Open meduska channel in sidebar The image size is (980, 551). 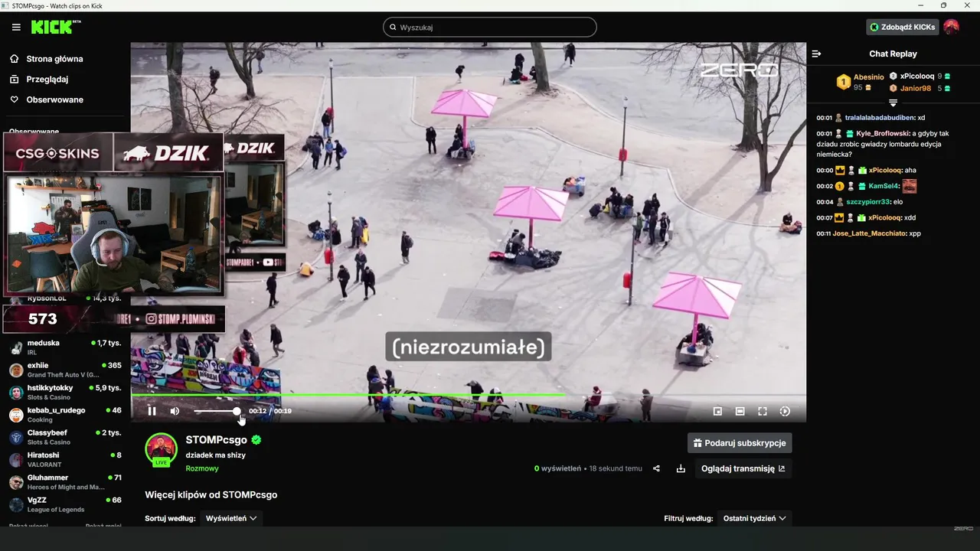pyautogui.click(x=64, y=347)
